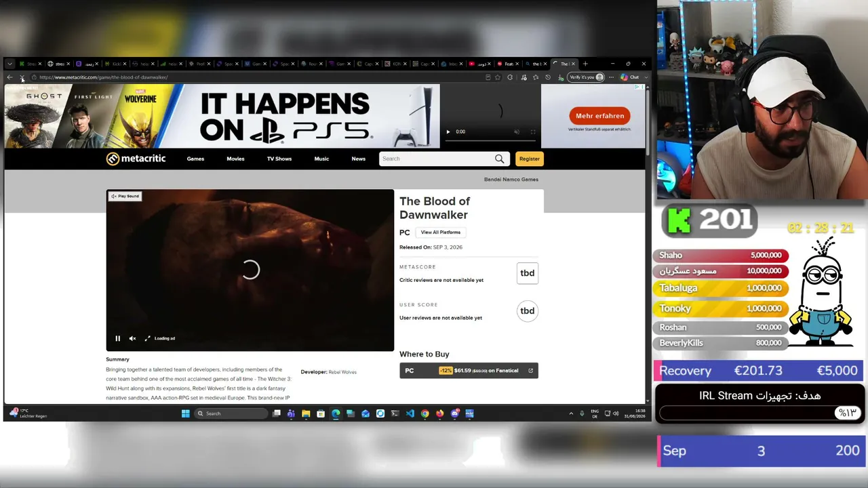Screen dimensions: 868x488
Task: Open Google Chrome from the taskbar
Action: click(x=425, y=413)
